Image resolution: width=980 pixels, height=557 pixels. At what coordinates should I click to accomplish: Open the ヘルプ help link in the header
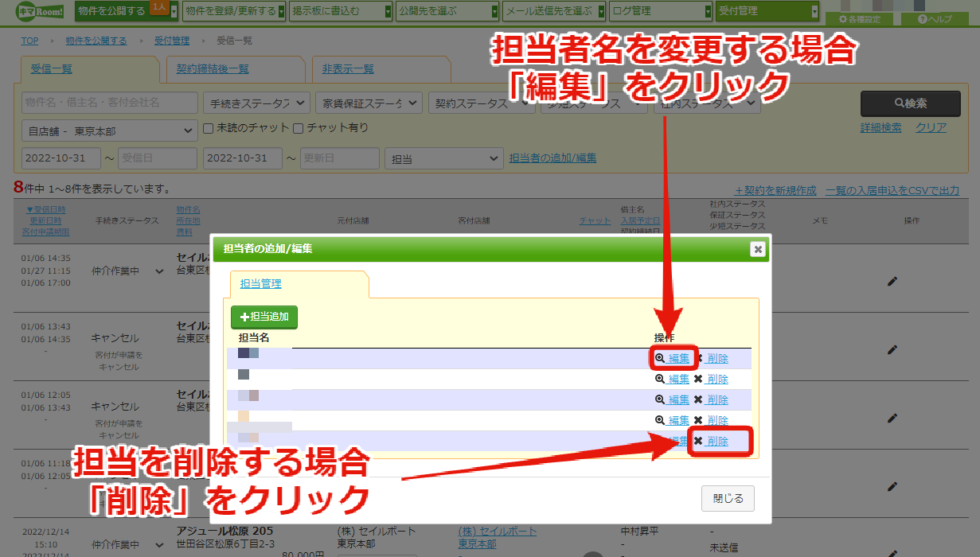935,19
